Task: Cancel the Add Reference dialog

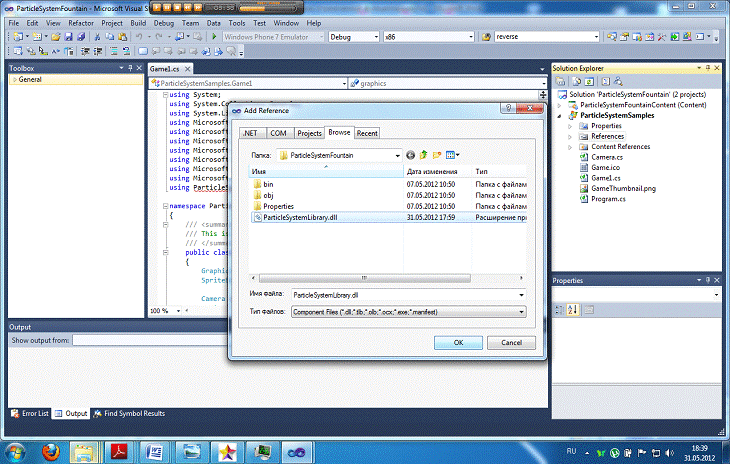Action: pos(511,342)
